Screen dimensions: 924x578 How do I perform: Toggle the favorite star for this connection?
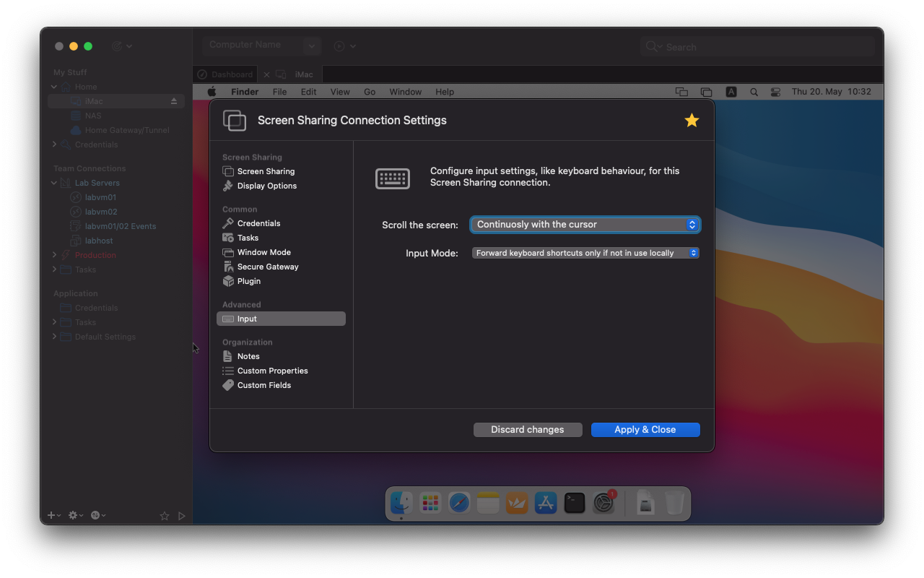691,121
